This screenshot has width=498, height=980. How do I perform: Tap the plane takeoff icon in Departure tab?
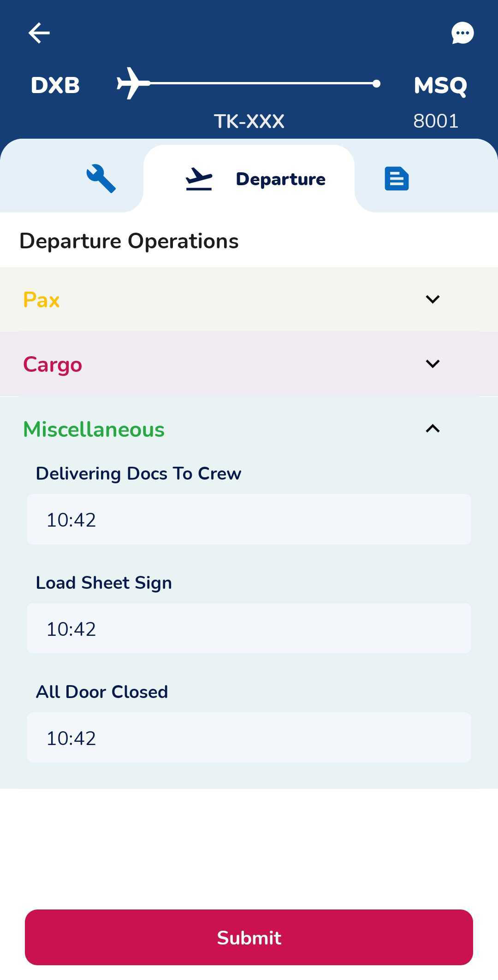(x=199, y=179)
